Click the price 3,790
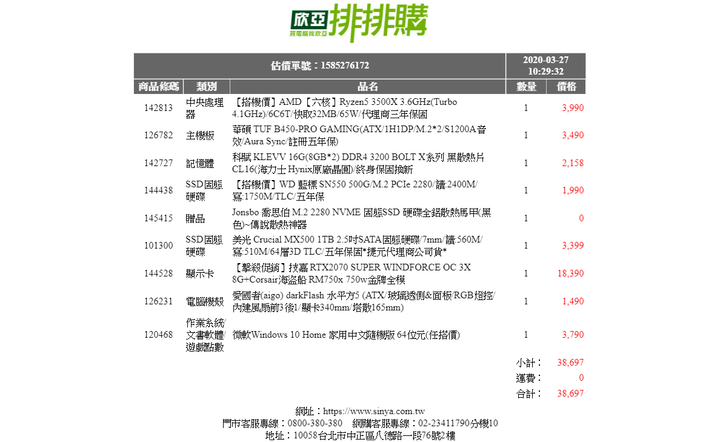Viewport: 720px width, 442px height. 573,335
